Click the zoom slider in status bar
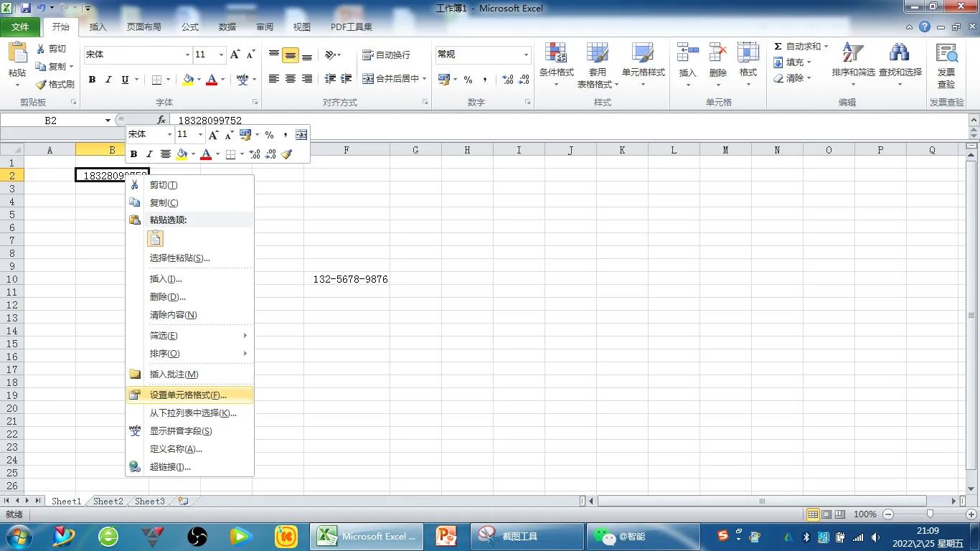This screenshot has width=980, height=551. 930,514
